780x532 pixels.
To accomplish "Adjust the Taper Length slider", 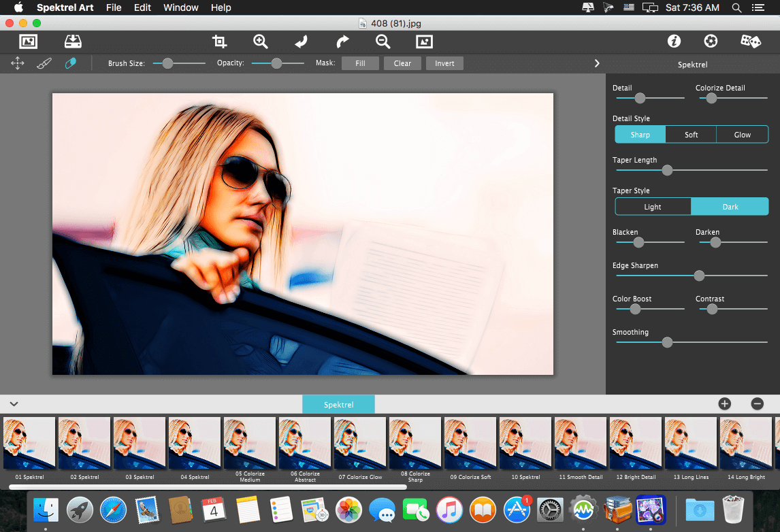I will click(x=667, y=170).
